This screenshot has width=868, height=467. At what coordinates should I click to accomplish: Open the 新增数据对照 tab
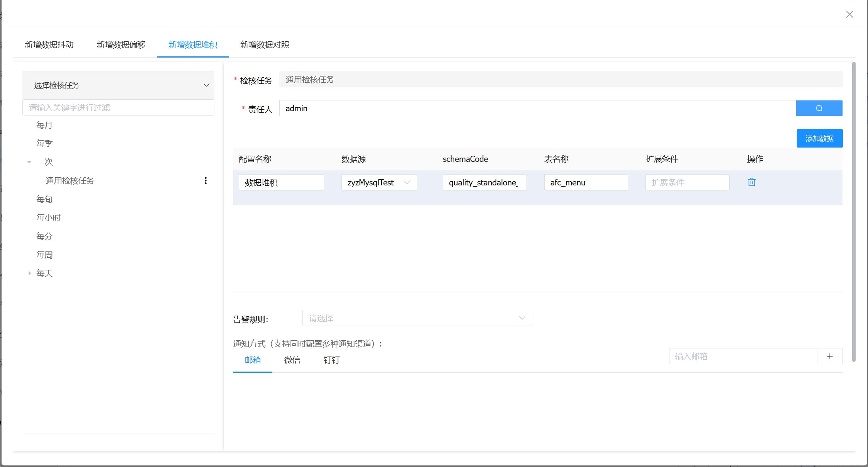(x=265, y=45)
